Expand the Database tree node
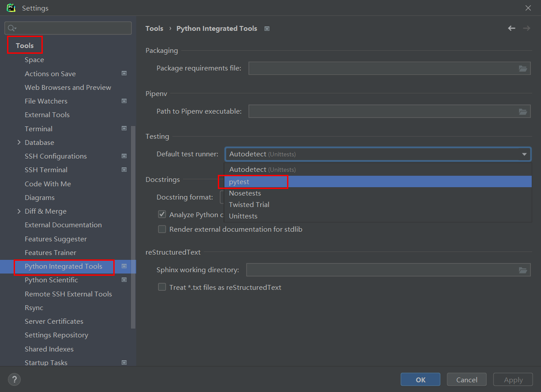Screen dimensions: 541x392 [19, 142]
